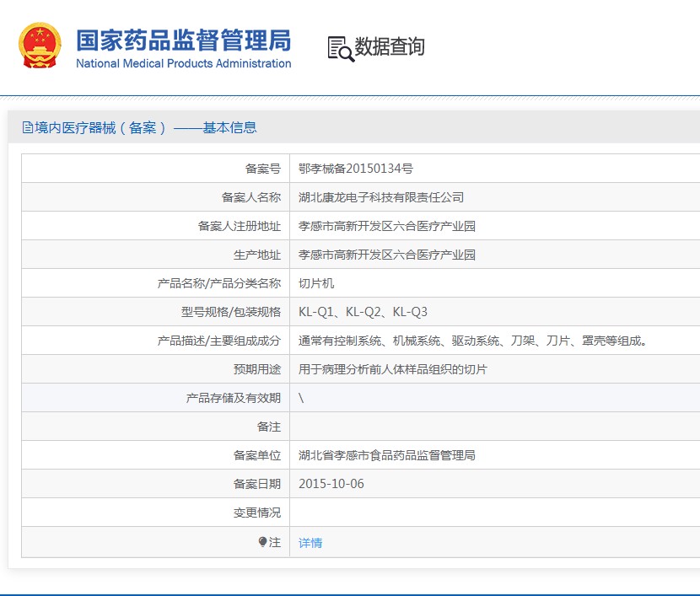Click the 产品存储及有效期 row label
Screen dimensions: 700x596
tap(234, 398)
